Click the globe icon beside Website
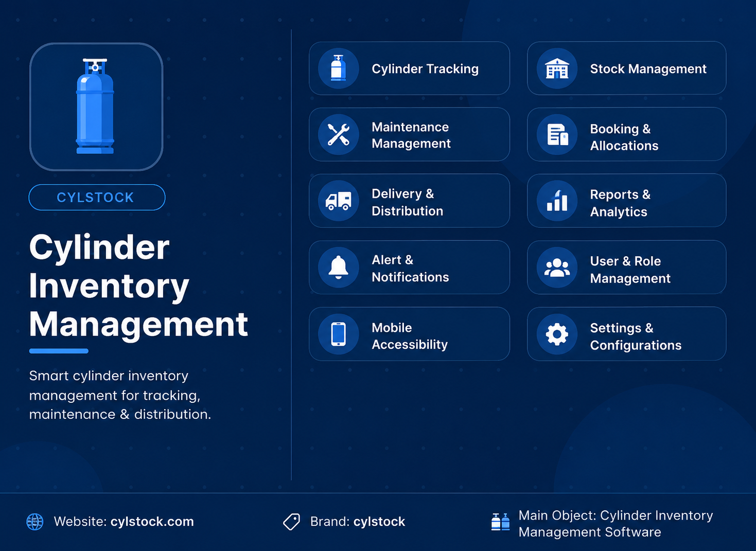The height and width of the screenshot is (551, 756). point(35,522)
